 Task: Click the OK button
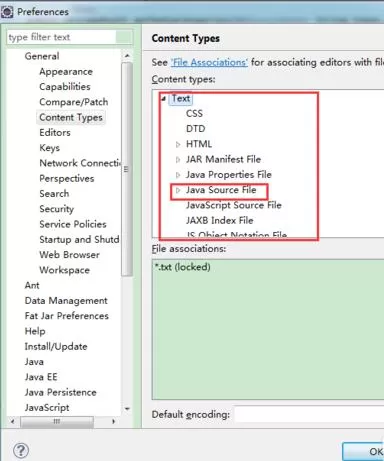point(363,452)
